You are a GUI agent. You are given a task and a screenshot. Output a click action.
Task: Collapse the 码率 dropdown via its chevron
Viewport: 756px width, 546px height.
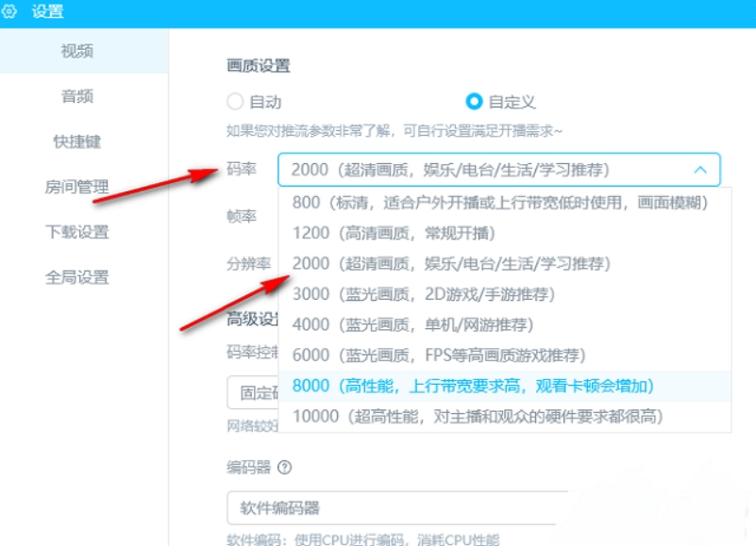(700, 170)
